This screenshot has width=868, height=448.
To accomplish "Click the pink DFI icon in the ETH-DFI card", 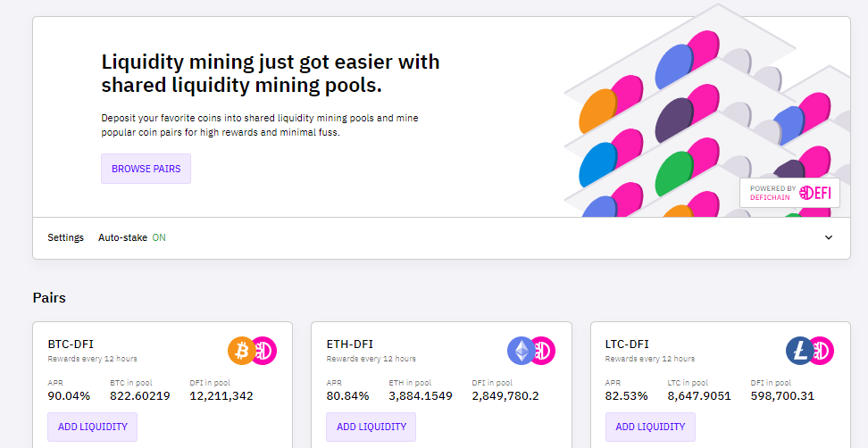I will click(x=543, y=351).
